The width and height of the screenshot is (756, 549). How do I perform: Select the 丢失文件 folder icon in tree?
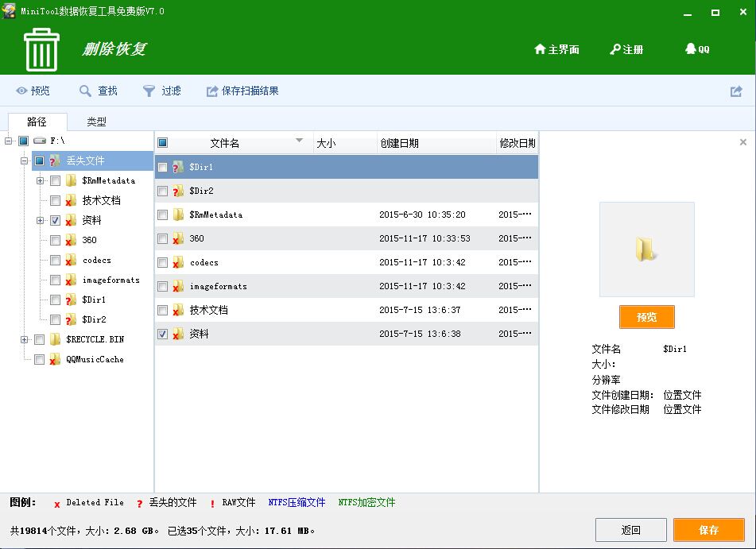pyautogui.click(x=55, y=160)
